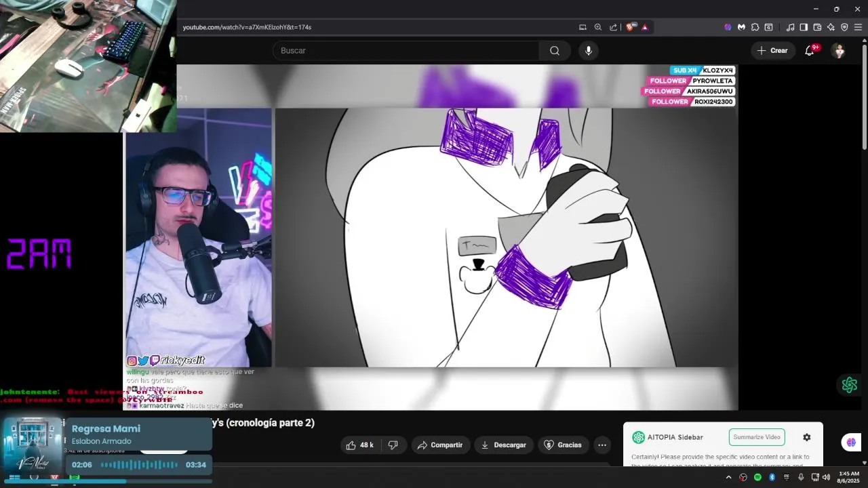Click the song waveform progress bar

139,465
